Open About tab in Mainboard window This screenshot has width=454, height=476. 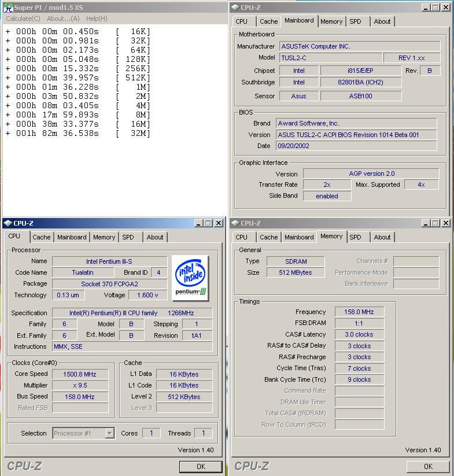382,21
